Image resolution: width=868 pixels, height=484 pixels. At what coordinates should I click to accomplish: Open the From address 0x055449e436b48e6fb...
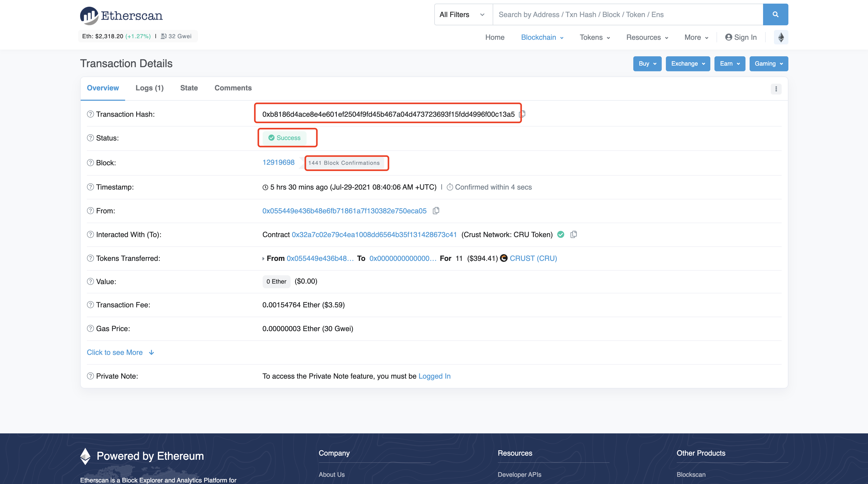click(x=344, y=211)
